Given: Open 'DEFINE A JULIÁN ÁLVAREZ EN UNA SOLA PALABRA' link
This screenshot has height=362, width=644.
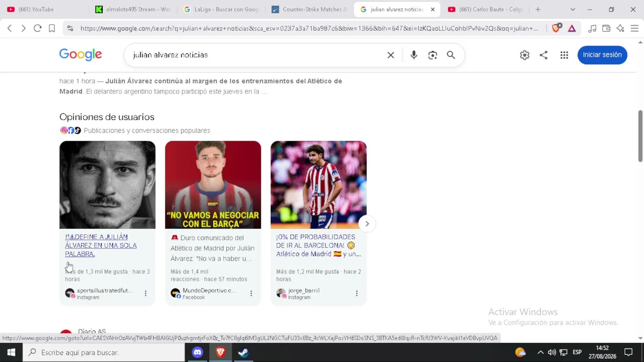Looking at the screenshot, I should (x=101, y=245).
